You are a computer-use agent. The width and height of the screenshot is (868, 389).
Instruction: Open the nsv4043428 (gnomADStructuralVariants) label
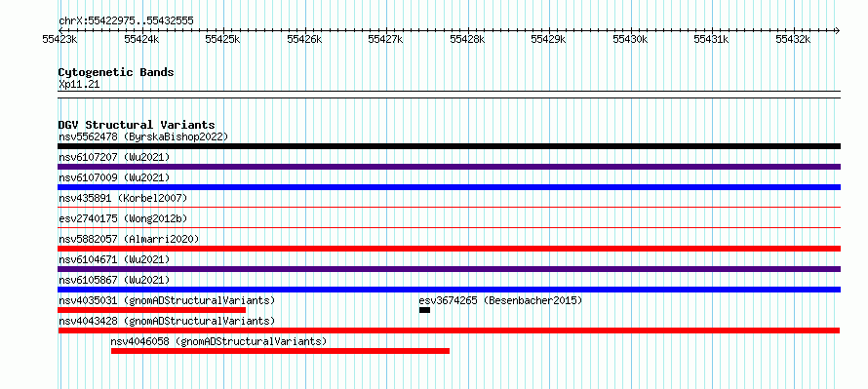[x=167, y=321]
